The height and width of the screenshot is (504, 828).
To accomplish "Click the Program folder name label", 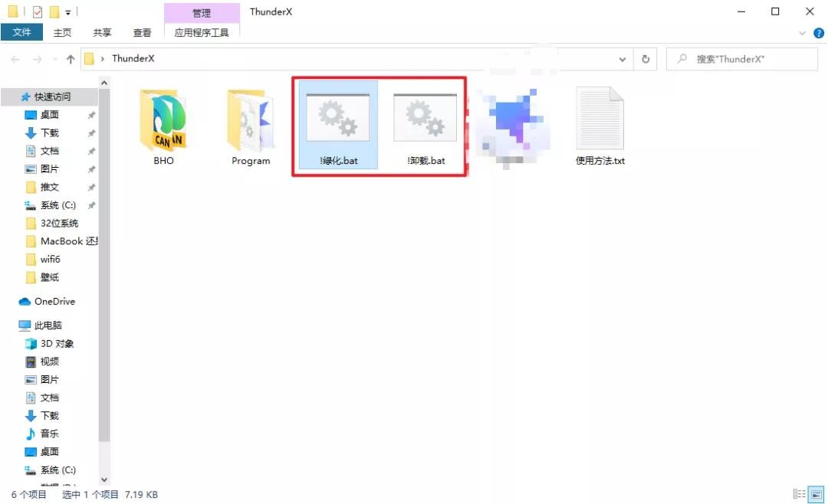I will pyautogui.click(x=251, y=160).
